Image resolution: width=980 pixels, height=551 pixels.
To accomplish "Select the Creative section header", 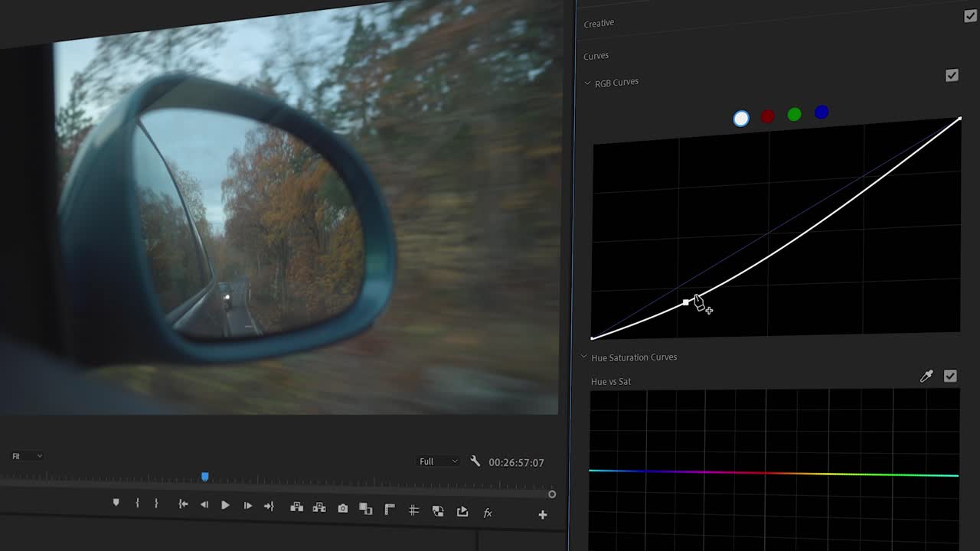I will tap(598, 23).
